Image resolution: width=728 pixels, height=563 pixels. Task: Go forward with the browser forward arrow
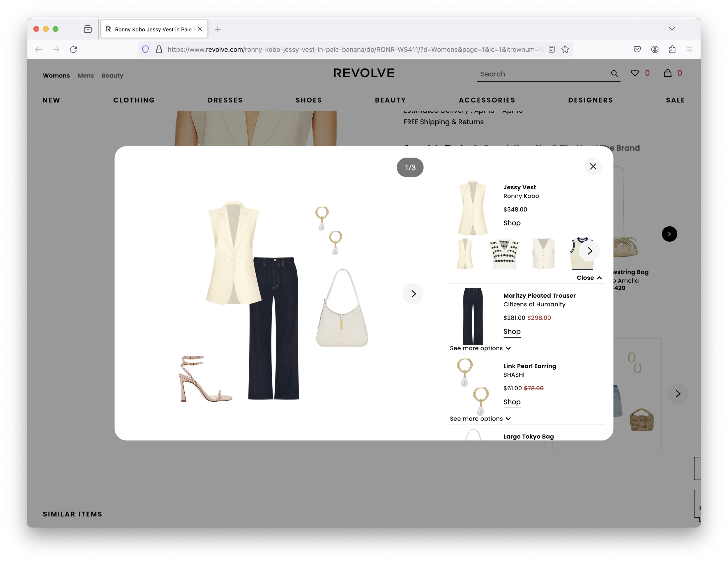pos(56,49)
